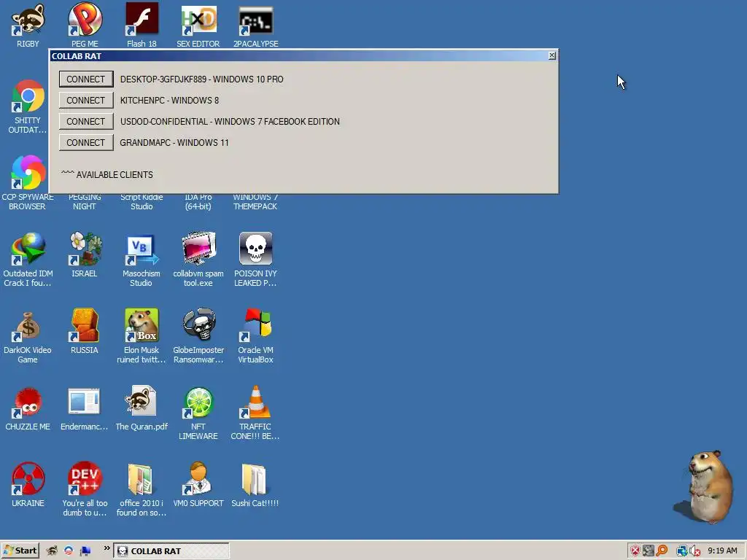The width and height of the screenshot is (747, 560).
Task: Open the network connection tray icon
Action: tap(682, 551)
